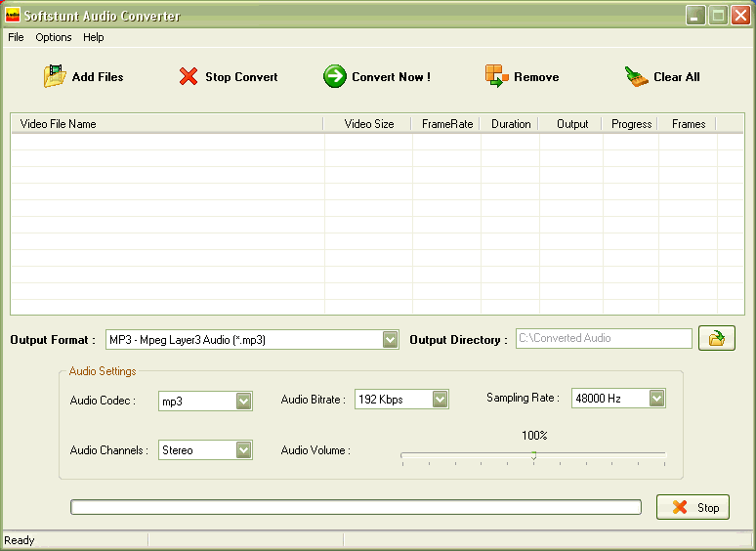Open the File menu
756x551 pixels.
tap(16, 37)
